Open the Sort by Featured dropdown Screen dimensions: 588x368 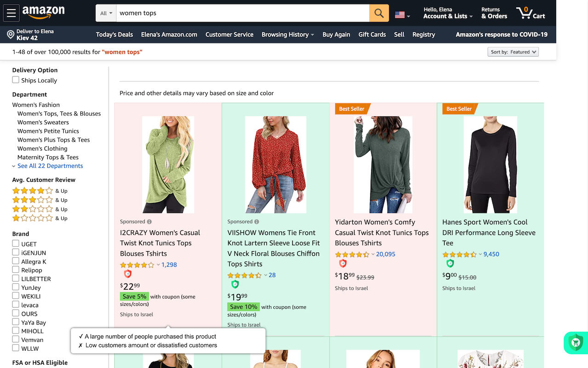[513, 52]
